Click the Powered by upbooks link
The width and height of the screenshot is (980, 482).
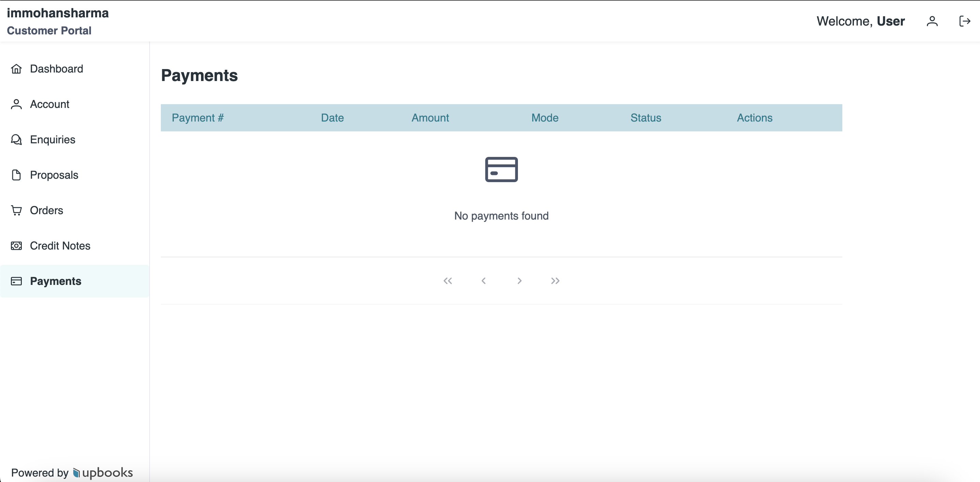pyautogui.click(x=73, y=472)
